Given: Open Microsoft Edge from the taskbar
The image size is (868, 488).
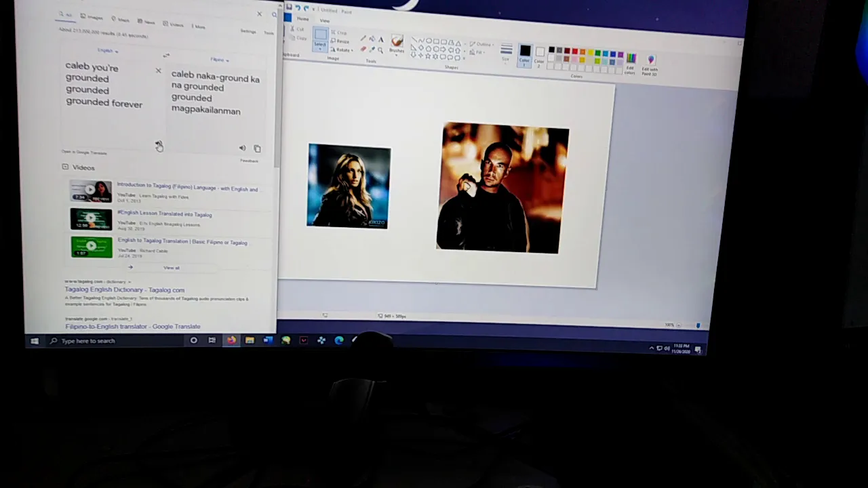Looking at the screenshot, I should (339, 340).
